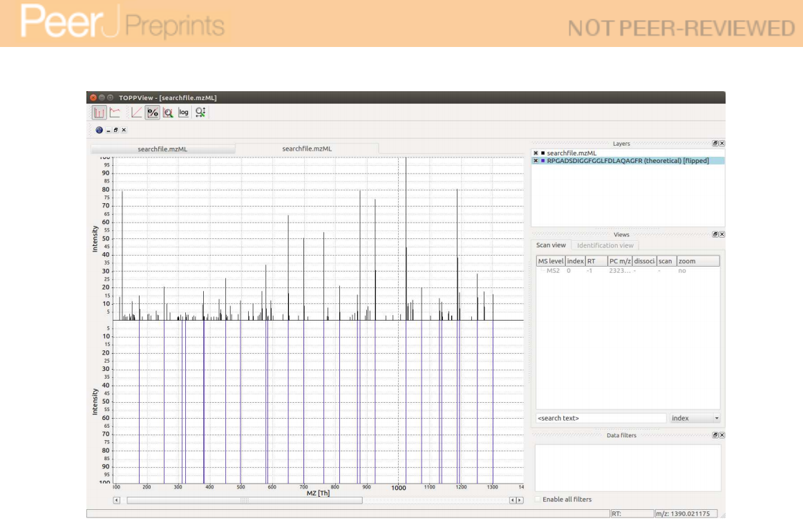
Task: Toggle visibility of the searchfile.mzML layer
Action: click(536, 153)
